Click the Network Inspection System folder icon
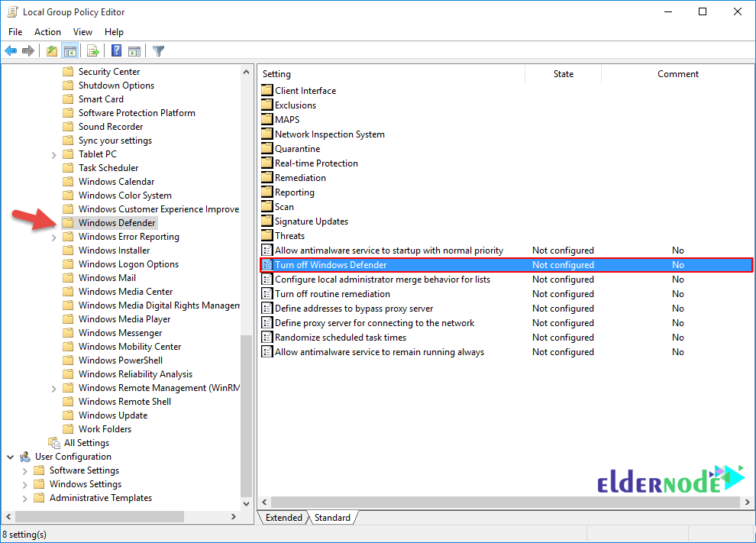Image resolution: width=756 pixels, height=543 pixels. [267, 134]
